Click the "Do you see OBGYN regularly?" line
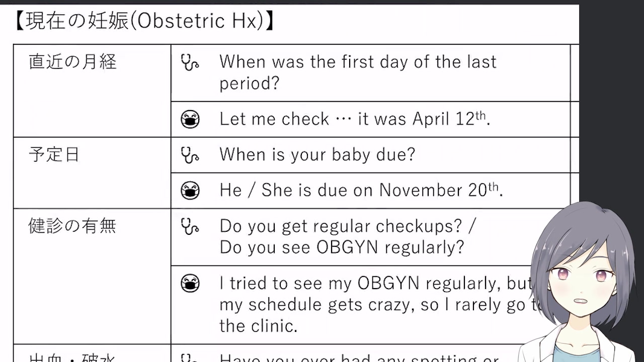 (342, 247)
